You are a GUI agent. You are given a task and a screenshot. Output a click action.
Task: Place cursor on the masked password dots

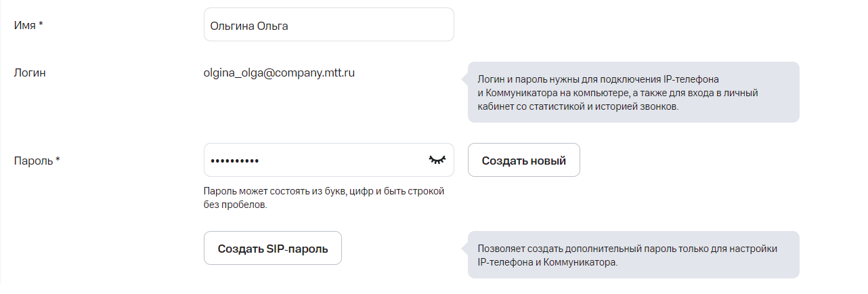[x=234, y=161]
